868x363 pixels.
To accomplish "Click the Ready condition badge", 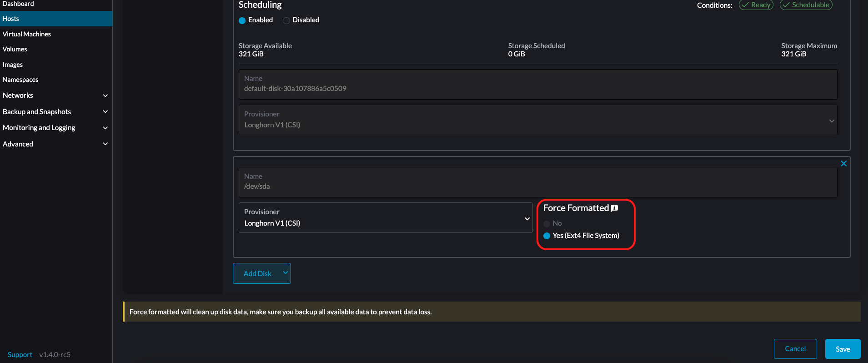I will 756,5.
